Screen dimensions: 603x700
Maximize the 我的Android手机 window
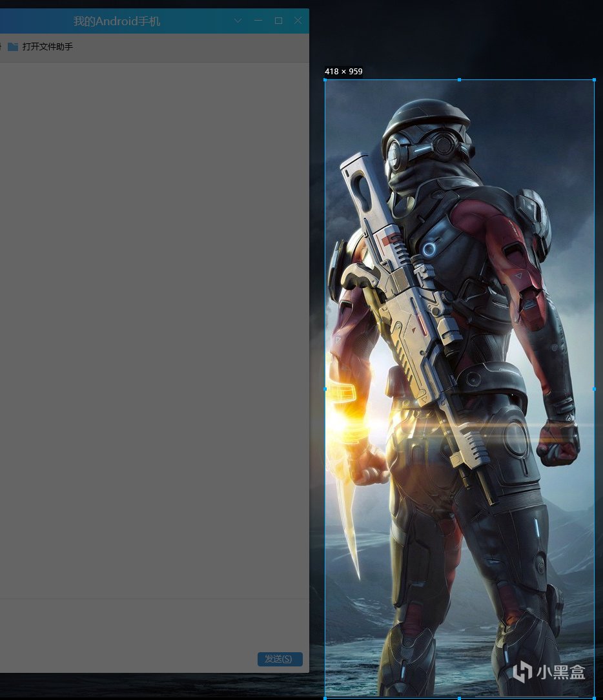point(278,21)
